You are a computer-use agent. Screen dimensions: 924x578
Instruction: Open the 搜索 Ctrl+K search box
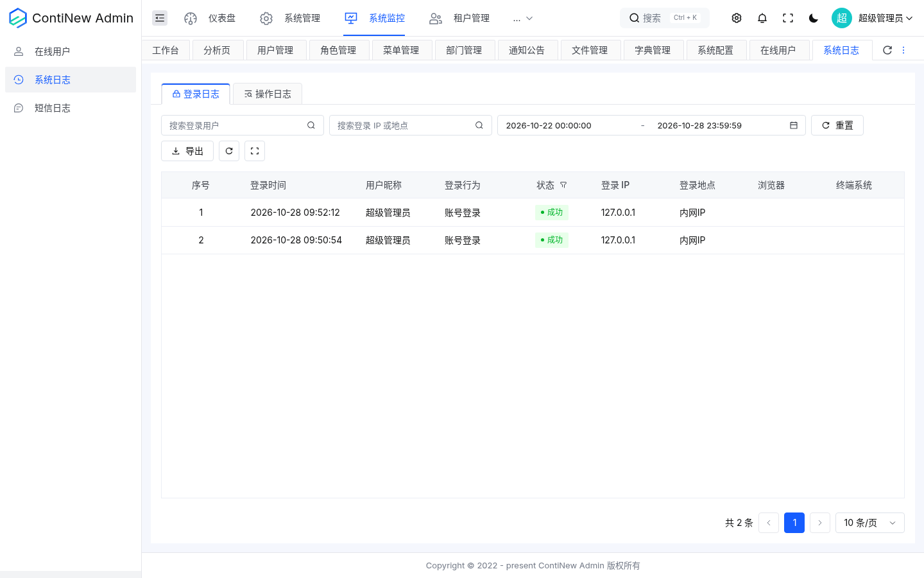tap(665, 18)
